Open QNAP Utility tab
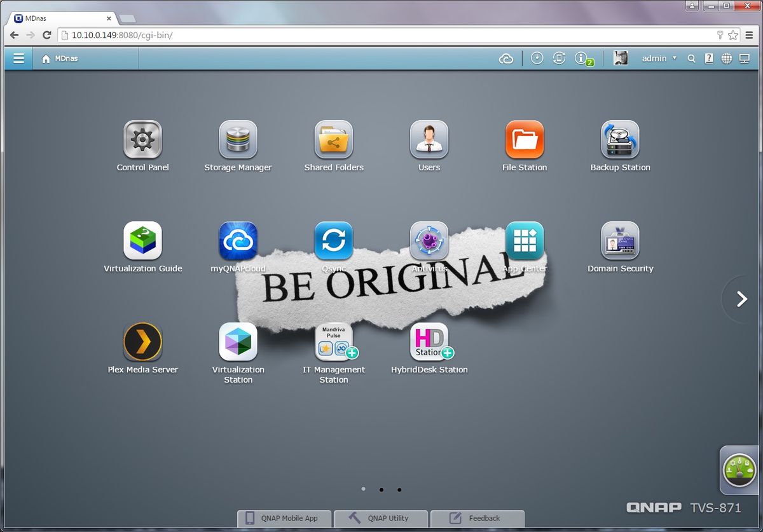This screenshot has height=532, width=763. [381, 518]
